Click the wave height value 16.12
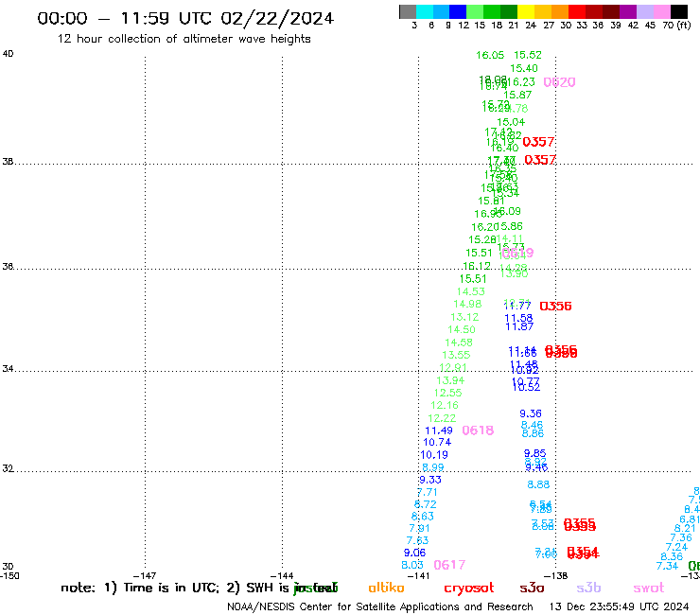Screen dimensions: 700x615 point(477,266)
